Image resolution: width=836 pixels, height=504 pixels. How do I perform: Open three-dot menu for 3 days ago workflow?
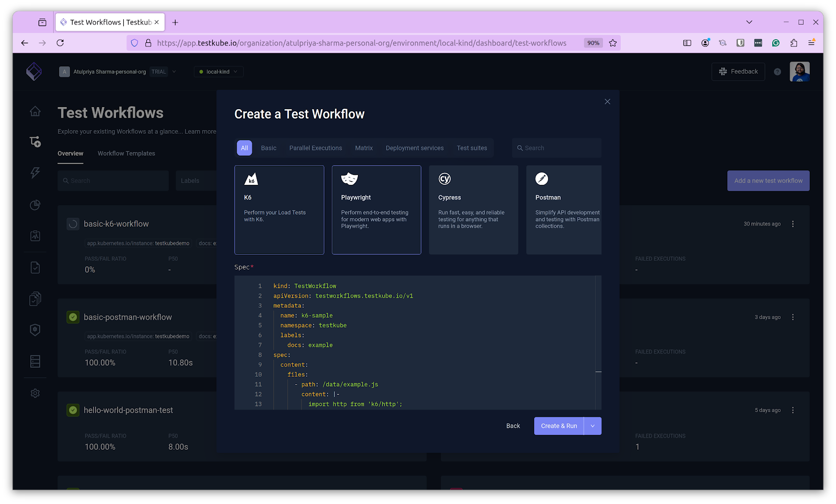coord(793,317)
